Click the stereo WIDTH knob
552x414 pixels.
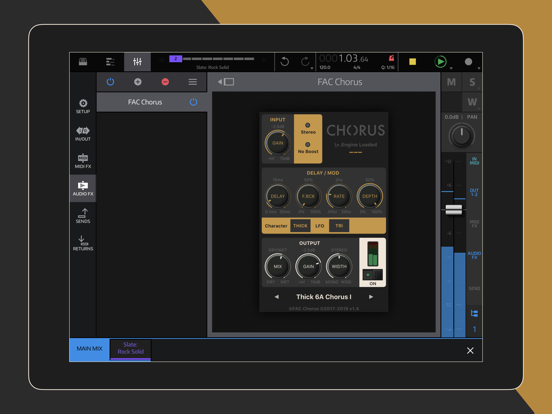coord(339,266)
